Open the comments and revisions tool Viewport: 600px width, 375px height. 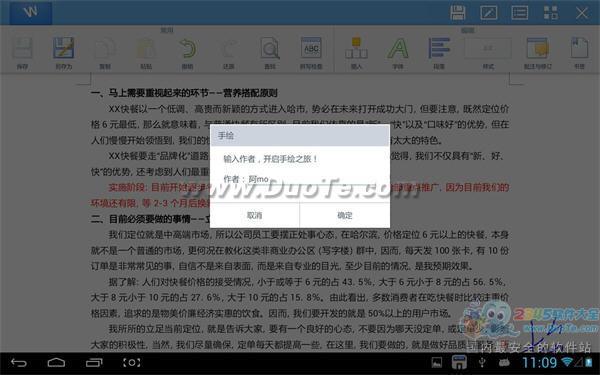click(x=538, y=53)
